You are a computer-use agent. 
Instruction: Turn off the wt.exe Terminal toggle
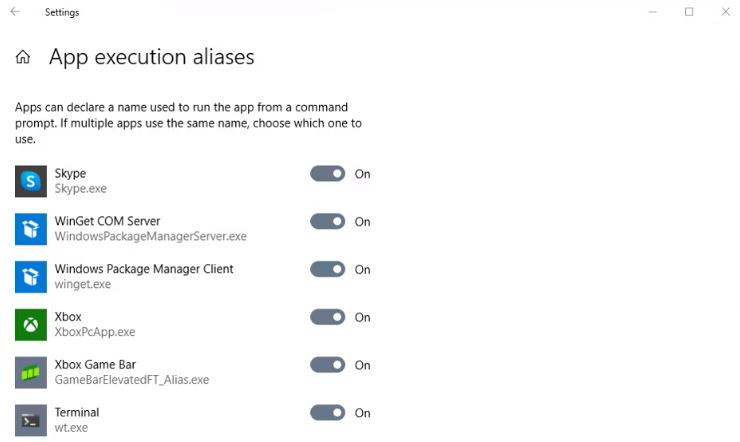[328, 413]
